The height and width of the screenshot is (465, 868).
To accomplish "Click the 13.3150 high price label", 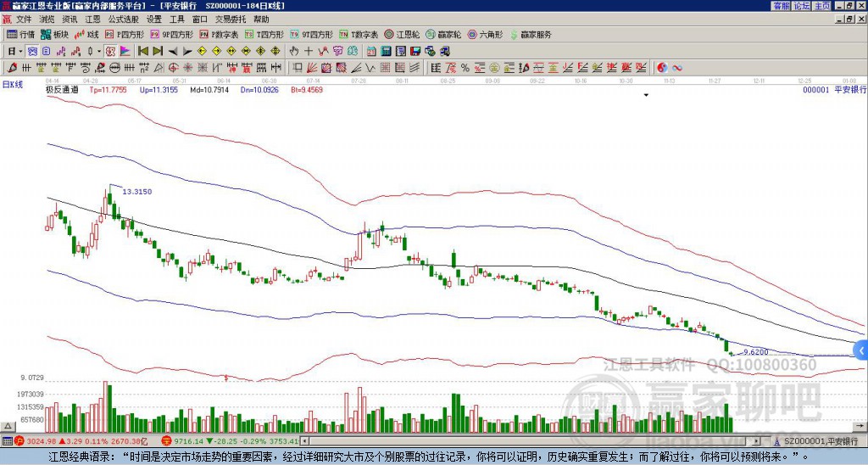I will [x=136, y=192].
